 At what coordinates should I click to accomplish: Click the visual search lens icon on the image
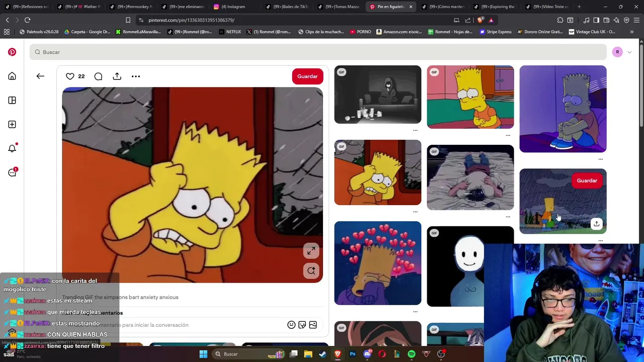tap(311, 271)
